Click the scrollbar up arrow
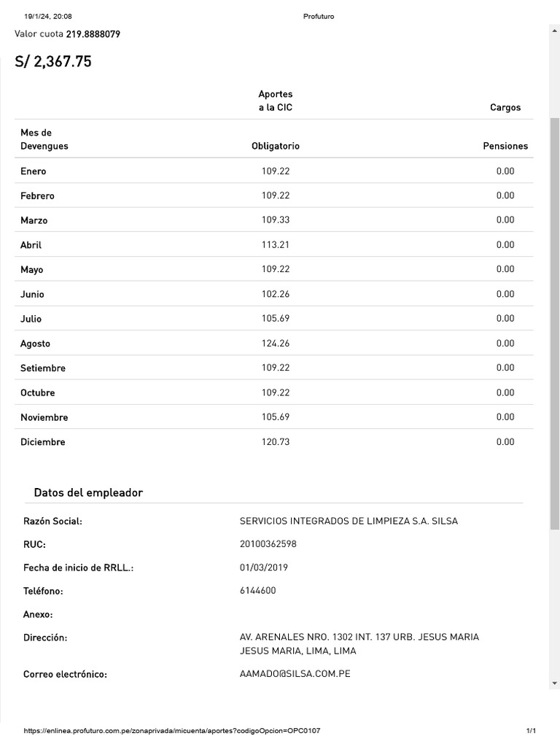 [x=555, y=31]
